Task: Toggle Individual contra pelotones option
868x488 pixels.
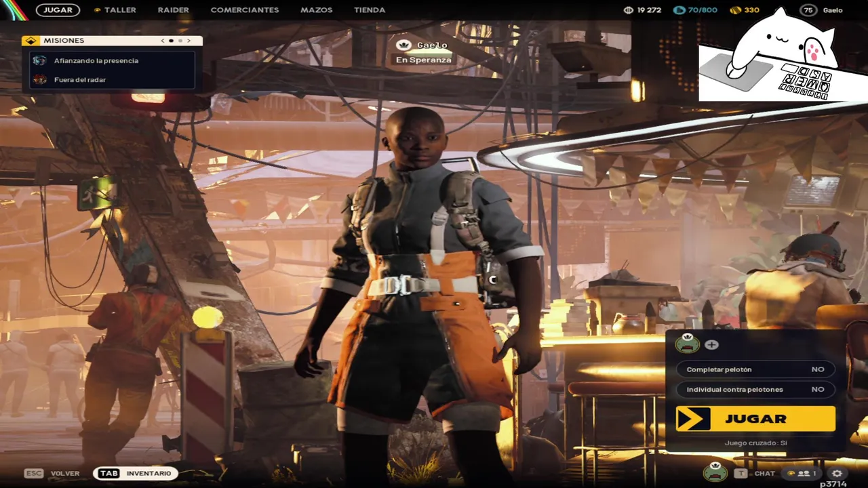Action: pyautogui.click(x=755, y=389)
